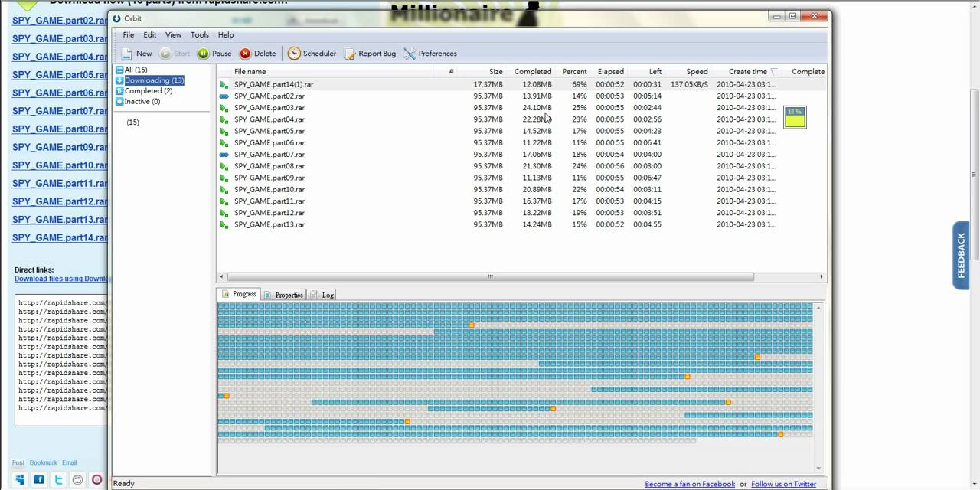The image size is (980, 490).
Task: Sort by the Left column header
Action: pyautogui.click(x=655, y=71)
